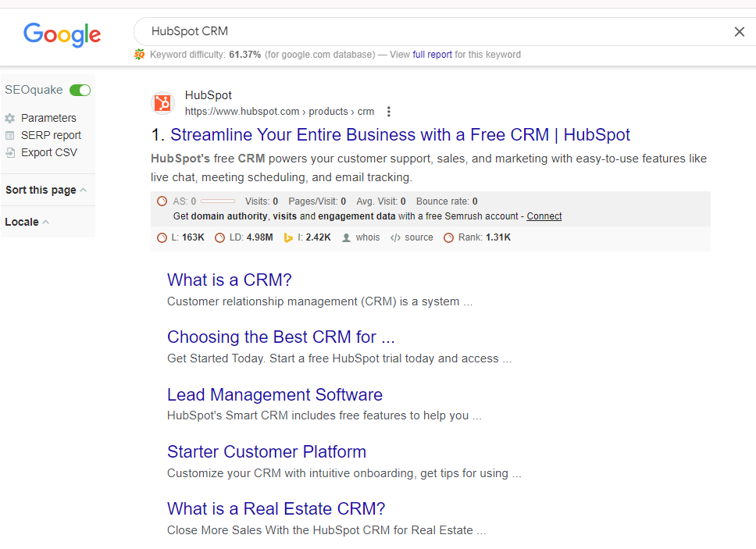Open SEOquake Parameters

pyautogui.click(x=48, y=118)
